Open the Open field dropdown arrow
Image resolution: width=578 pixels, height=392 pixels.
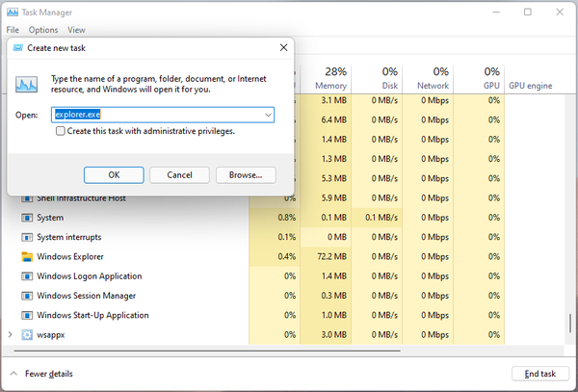tap(269, 115)
